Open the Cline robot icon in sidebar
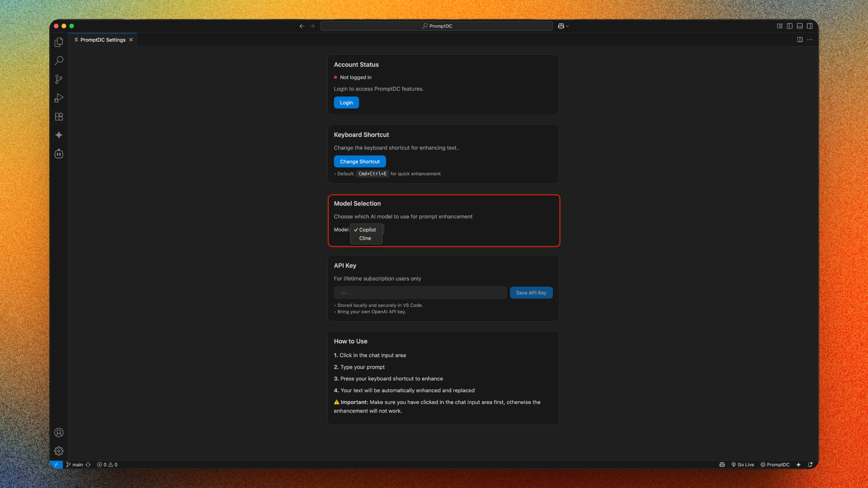Viewport: 868px width, 488px height. (59, 154)
